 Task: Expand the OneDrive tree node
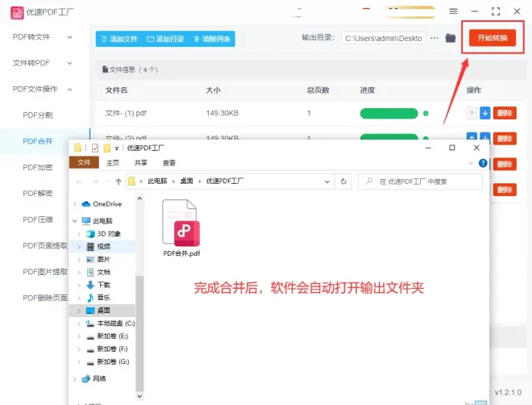pos(77,204)
